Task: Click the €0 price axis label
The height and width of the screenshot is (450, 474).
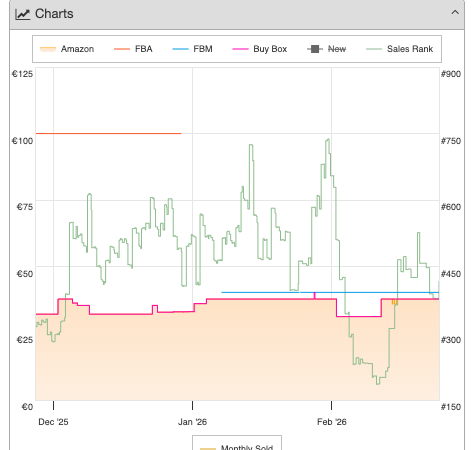Action: pyautogui.click(x=27, y=407)
